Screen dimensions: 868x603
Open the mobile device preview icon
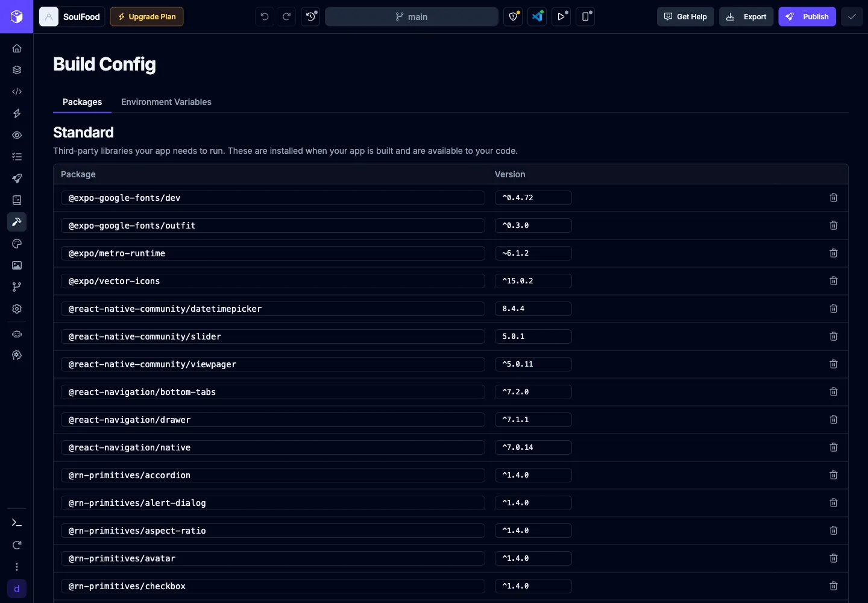point(585,17)
